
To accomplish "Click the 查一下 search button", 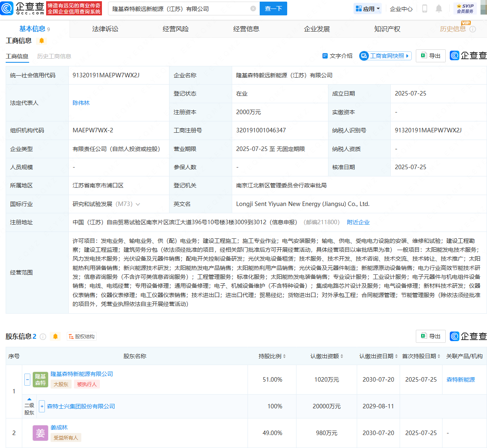I will pyautogui.click(x=273, y=8).
